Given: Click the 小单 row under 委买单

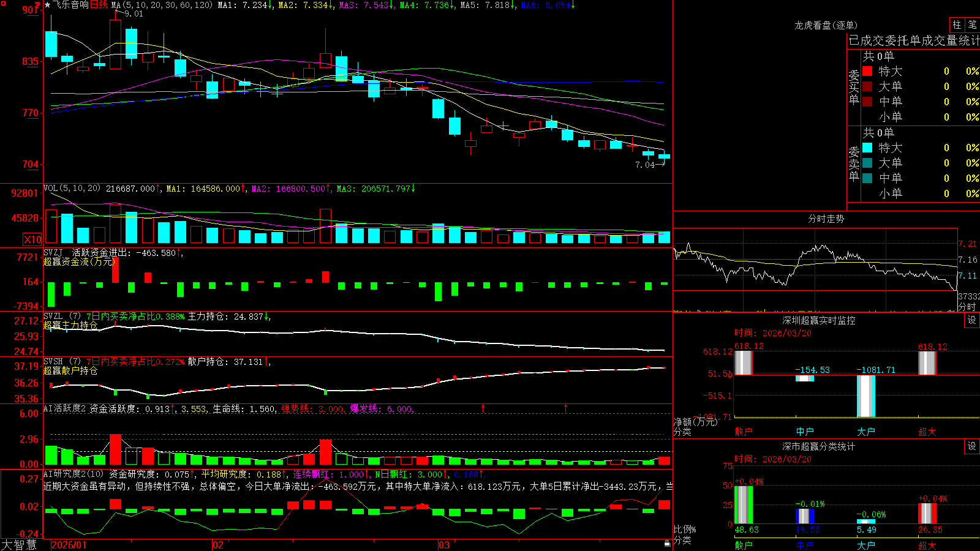Looking at the screenshot, I should click(921, 117).
